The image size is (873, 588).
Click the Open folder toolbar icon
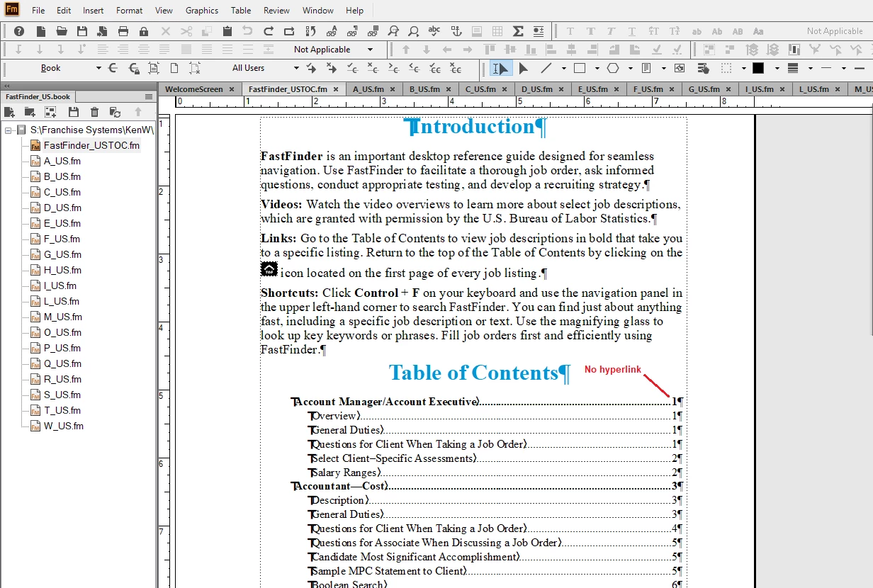pos(62,31)
